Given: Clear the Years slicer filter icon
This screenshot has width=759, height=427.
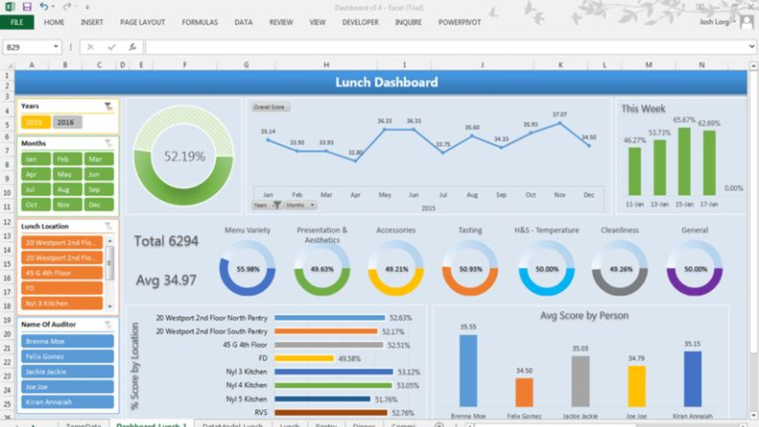Looking at the screenshot, I should coord(108,106).
